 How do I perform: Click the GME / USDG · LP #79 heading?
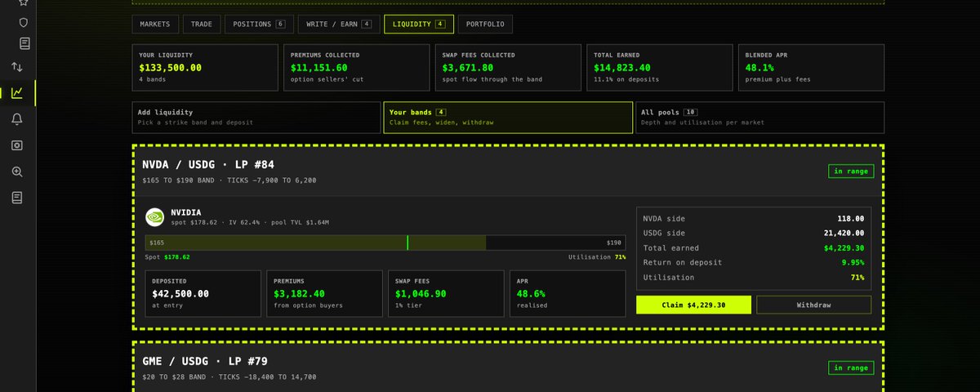coord(205,361)
